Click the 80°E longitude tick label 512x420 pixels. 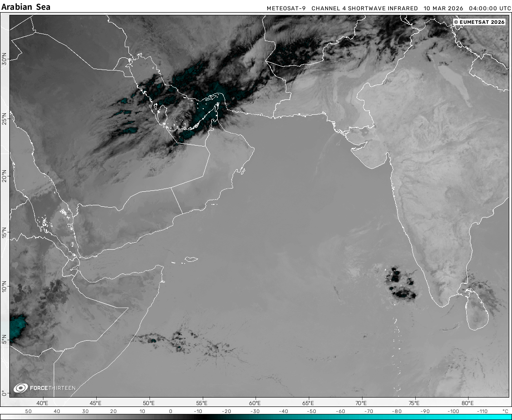click(x=467, y=403)
